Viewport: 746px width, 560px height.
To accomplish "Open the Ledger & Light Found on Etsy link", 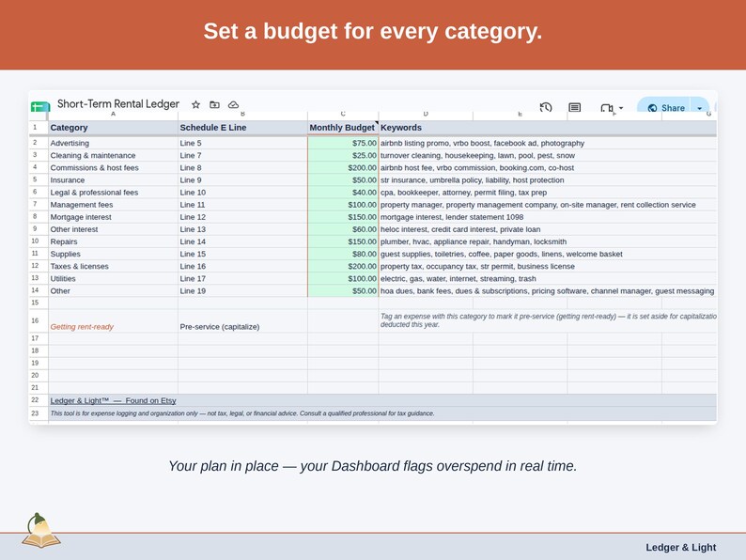I will pos(114,400).
